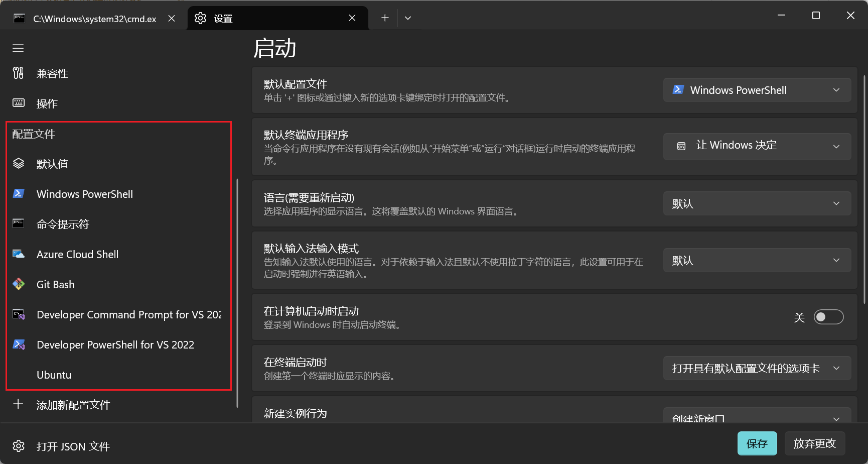The image size is (868, 464).
Task: Open the 语言 language dropdown
Action: (x=757, y=203)
